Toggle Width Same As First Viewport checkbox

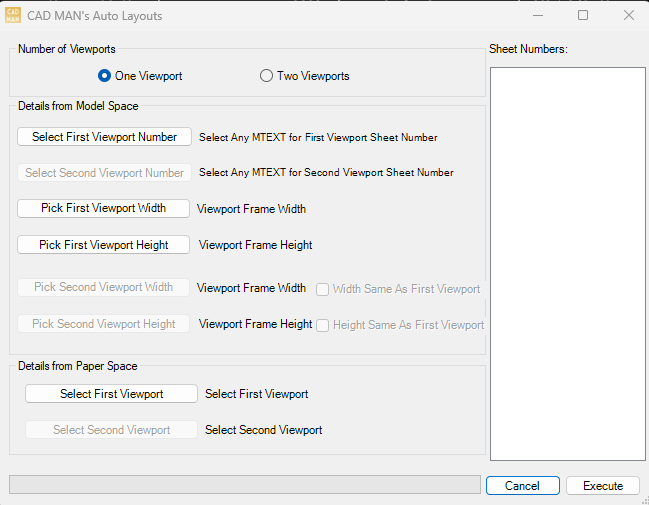pos(323,289)
